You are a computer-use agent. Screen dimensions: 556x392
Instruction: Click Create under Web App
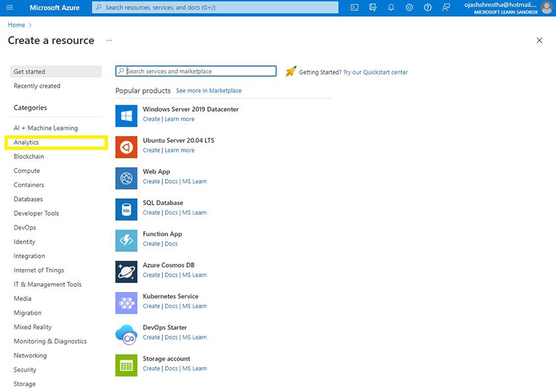coord(151,181)
